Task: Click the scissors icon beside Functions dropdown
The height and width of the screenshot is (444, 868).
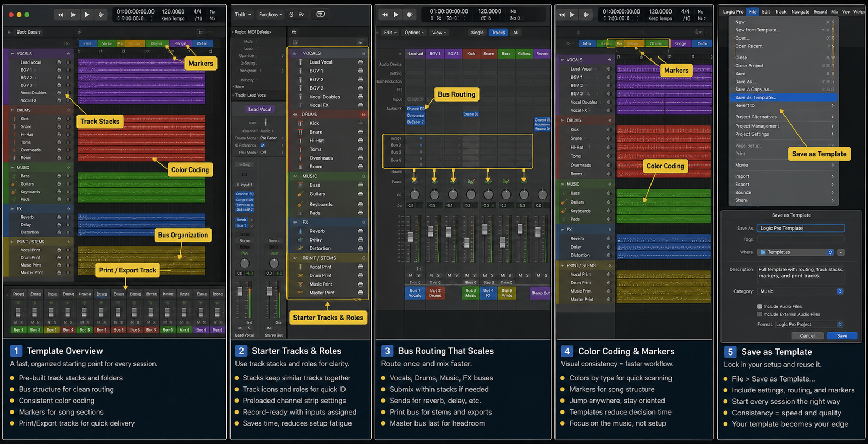Action: 302,15
